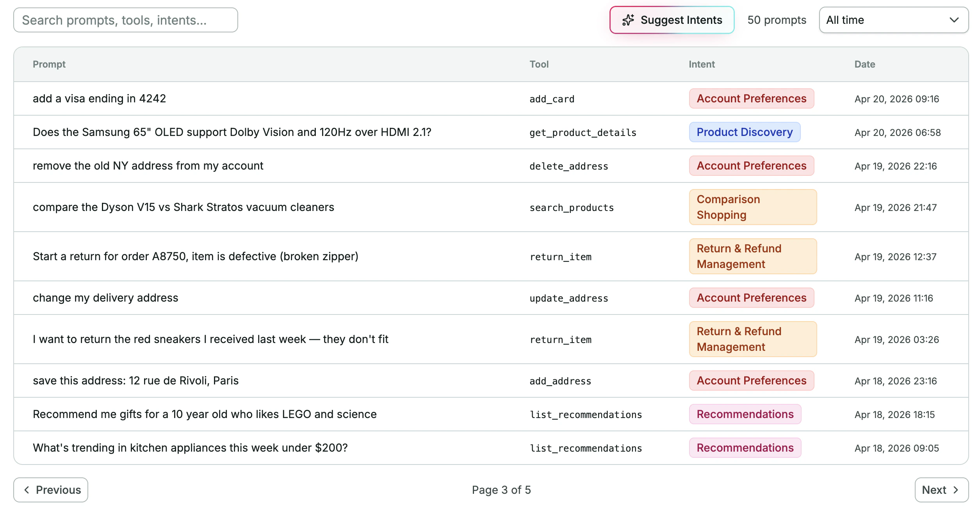Image resolution: width=980 pixels, height=511 pixels.
Task: Click Return & Refund tag on order A8750 row
Action: pyautogui.click(x=753, y=256)
